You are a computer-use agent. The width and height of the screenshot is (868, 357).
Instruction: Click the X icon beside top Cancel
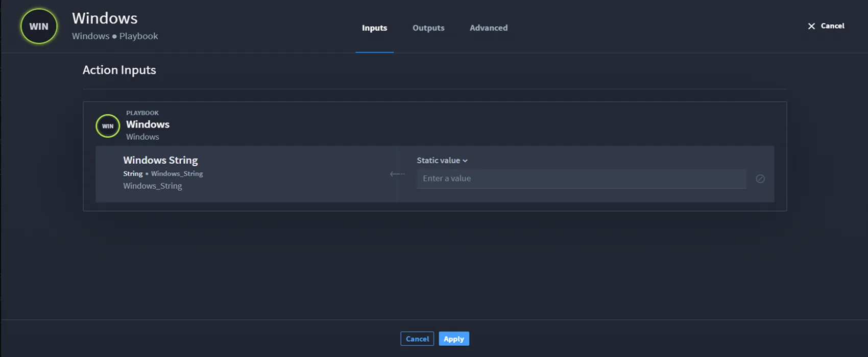[x=811, y=26]
